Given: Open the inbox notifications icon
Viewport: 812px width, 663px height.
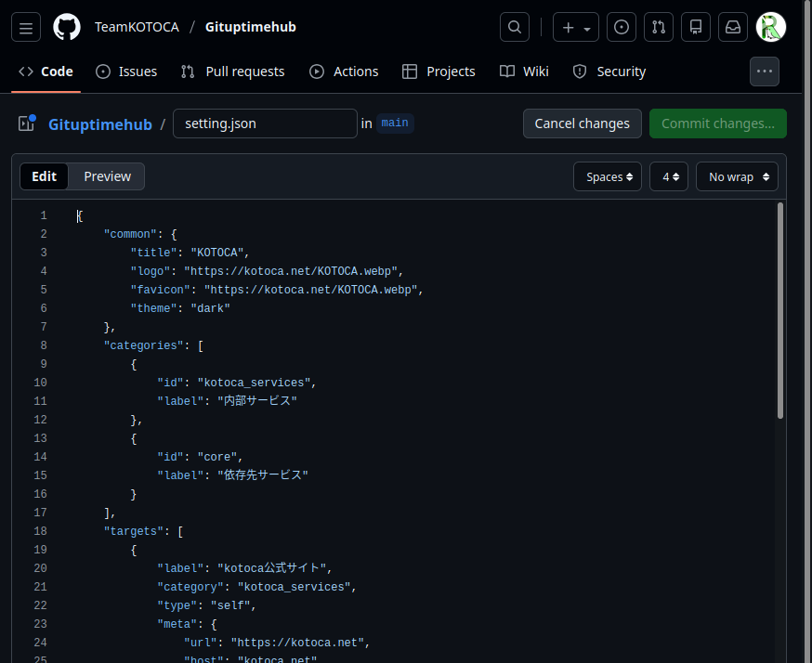Looking at the screenshot, I should coord(733,27).
